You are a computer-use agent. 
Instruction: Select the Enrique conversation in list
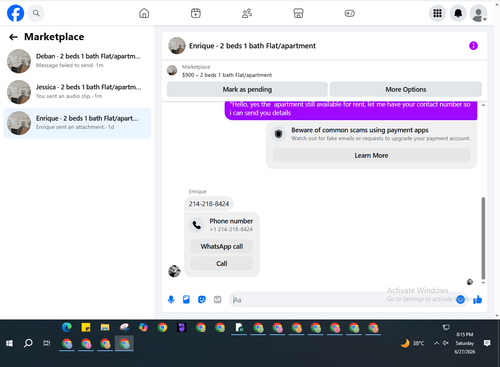pyautogui.click(x=77, y=123)
